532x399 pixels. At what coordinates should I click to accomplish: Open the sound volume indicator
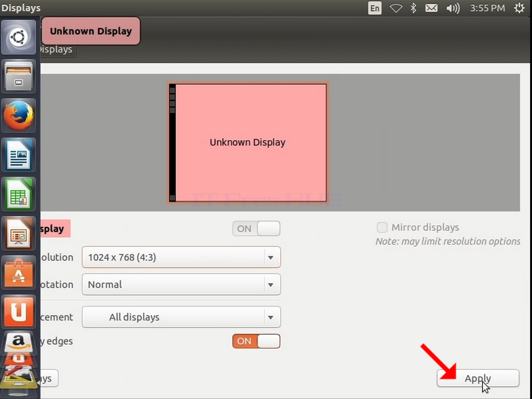tap(452, 8)
